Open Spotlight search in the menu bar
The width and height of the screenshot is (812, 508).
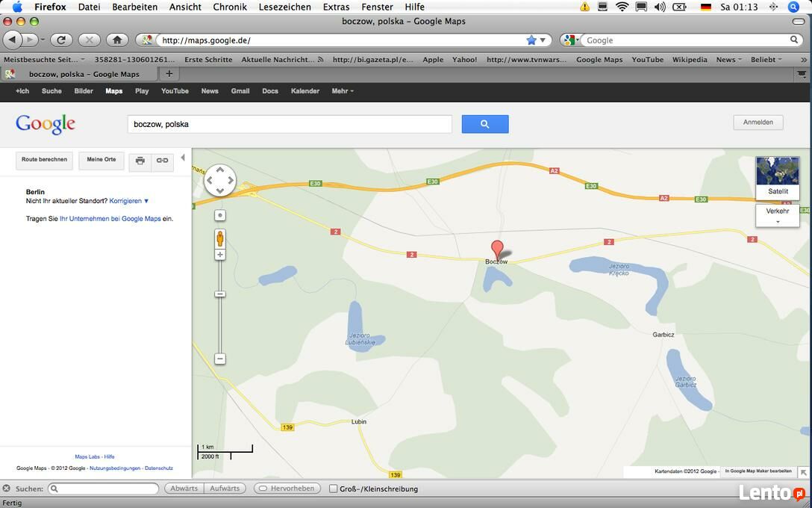[x=793, y=7]
